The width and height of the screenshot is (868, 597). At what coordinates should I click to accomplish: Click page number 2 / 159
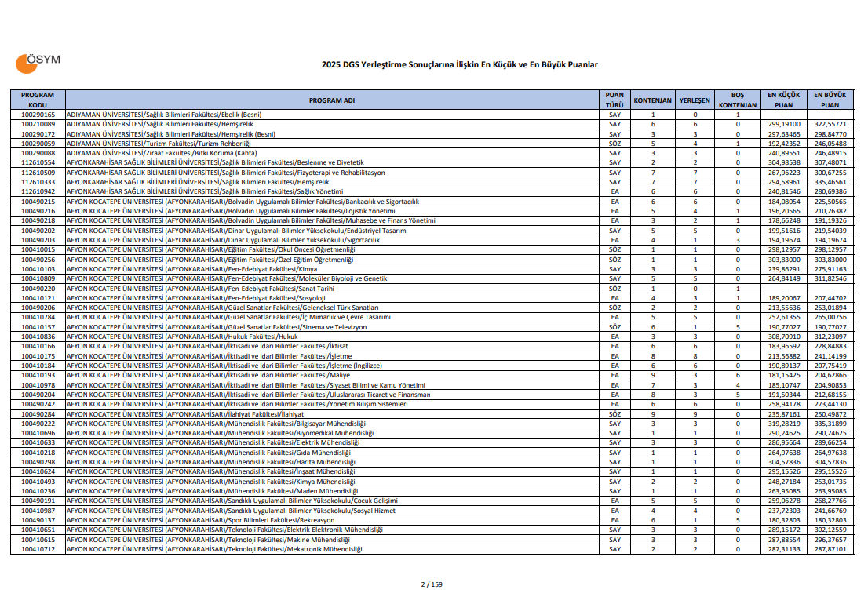432,584
